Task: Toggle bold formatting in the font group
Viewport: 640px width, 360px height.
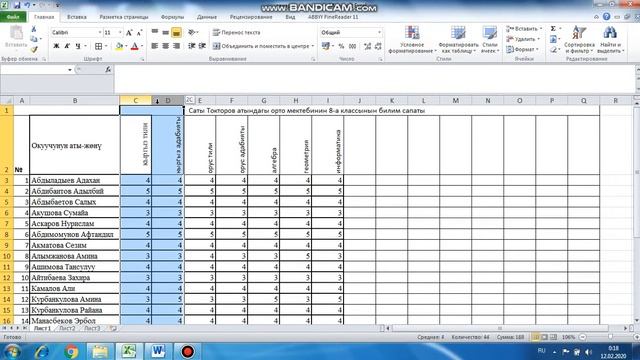Action: [x=56, y=46]
